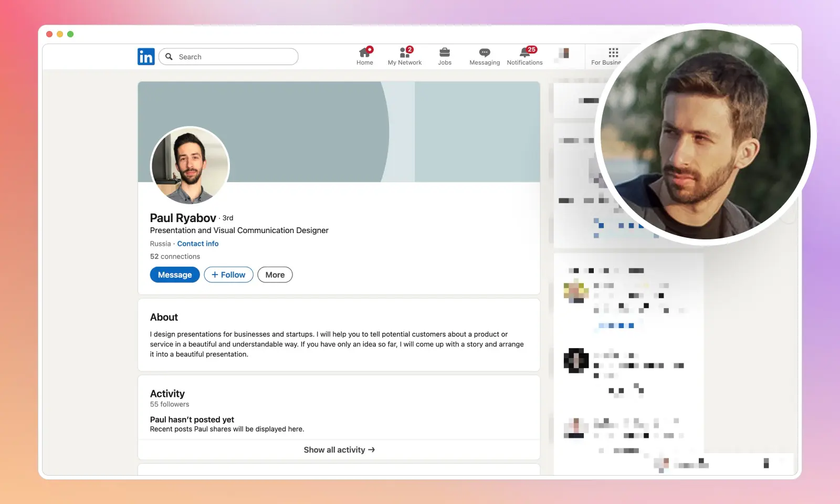The image size is (840, 504).
Task: Send Paul Ryabov a message
Action: coord(174,275)
